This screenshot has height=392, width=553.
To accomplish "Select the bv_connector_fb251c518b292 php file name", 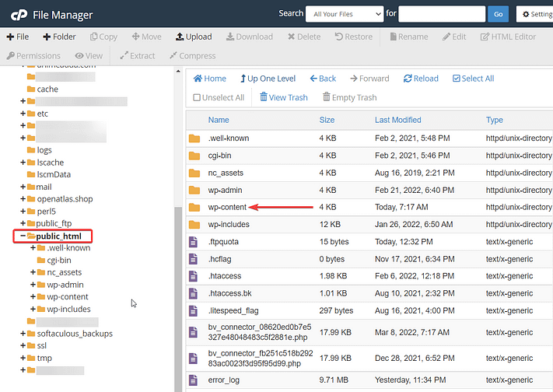I will tap(261, 358).
